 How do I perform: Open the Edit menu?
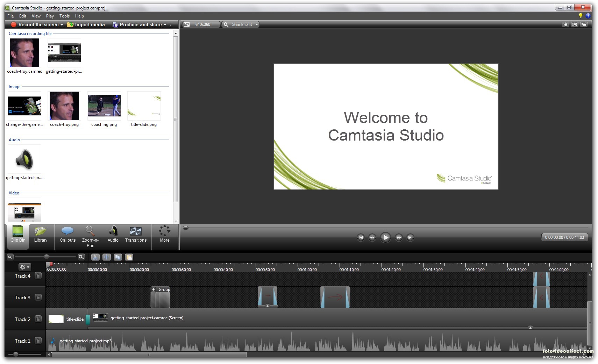[23, 16]
